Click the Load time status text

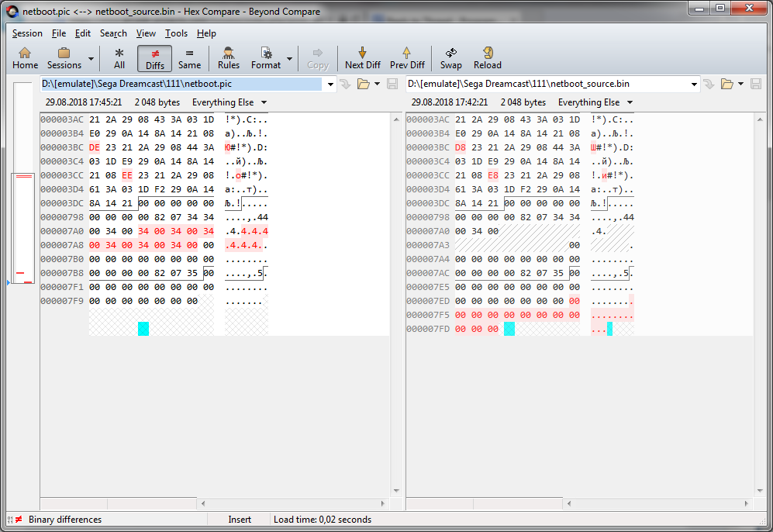[323, 519]
